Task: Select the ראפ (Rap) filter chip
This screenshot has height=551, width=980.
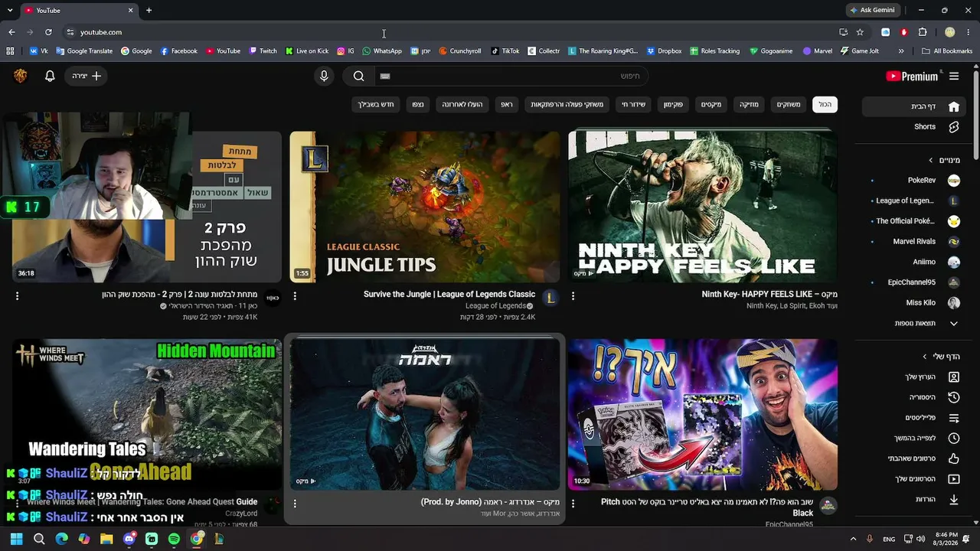Action: (x=507, y=104)
